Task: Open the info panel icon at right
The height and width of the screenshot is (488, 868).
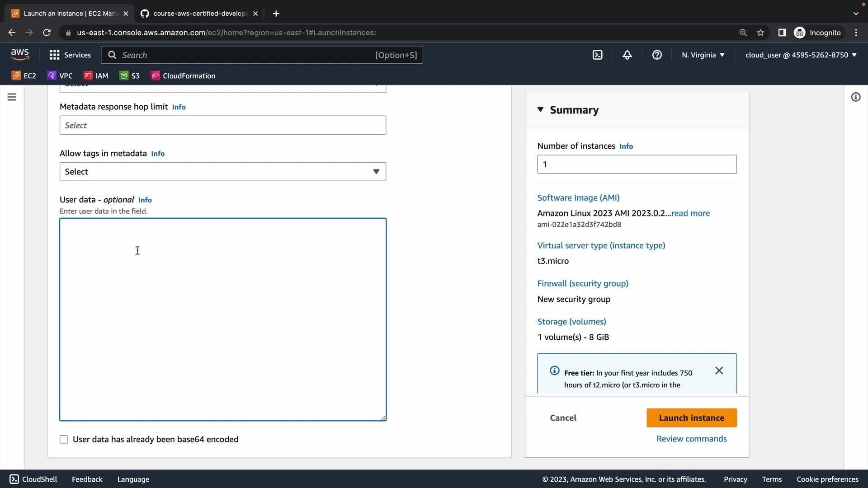Action: (855, 97)
